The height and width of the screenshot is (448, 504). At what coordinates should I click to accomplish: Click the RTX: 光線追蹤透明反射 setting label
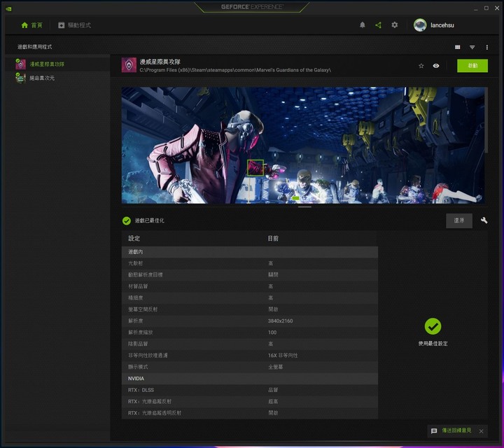(x=155, y=413)
